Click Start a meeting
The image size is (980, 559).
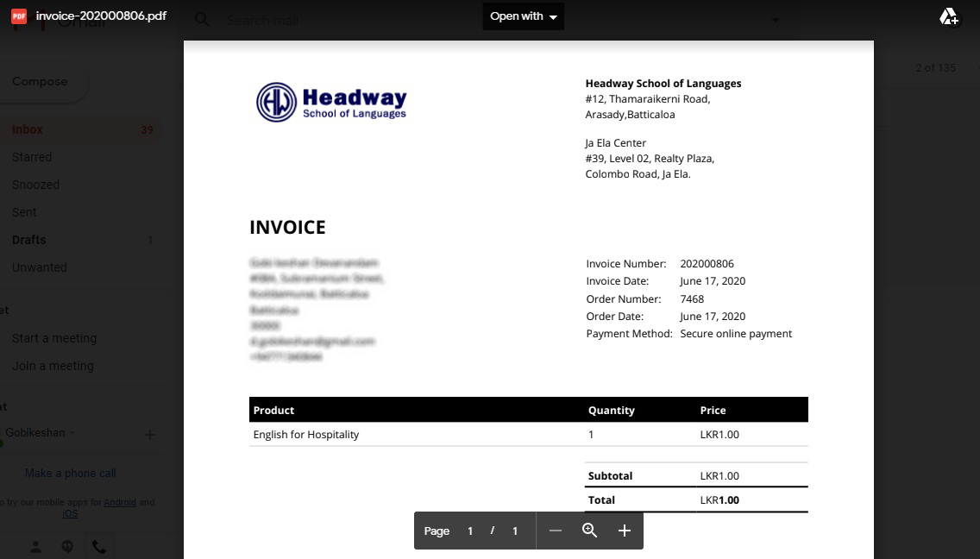[54, 338]
